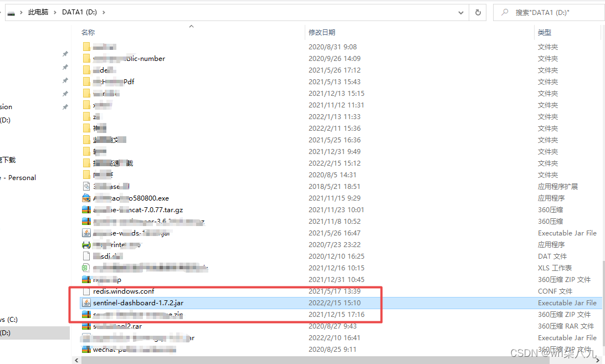Click folder icon dated 2022/1/13 11:33
605x364 pixels.
point(86,116)
